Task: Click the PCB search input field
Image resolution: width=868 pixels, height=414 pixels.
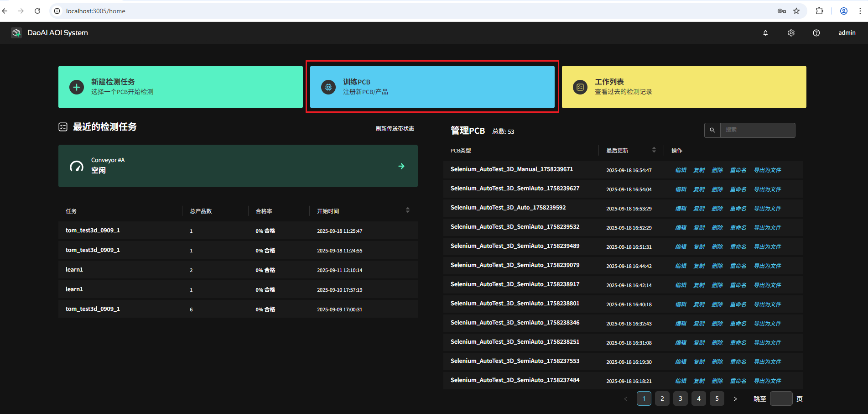Action: click(757, 130)
